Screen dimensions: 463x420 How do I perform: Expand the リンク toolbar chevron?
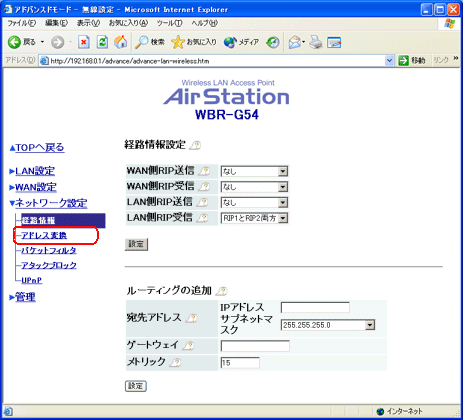pos(456,59)
